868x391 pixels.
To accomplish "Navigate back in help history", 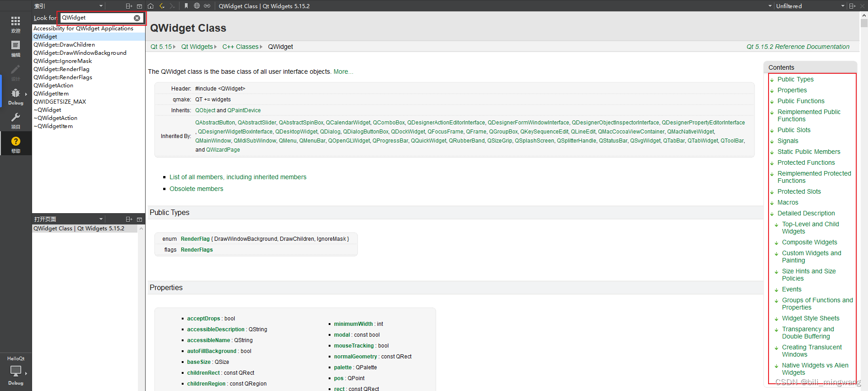I will [x=161, y=6].
